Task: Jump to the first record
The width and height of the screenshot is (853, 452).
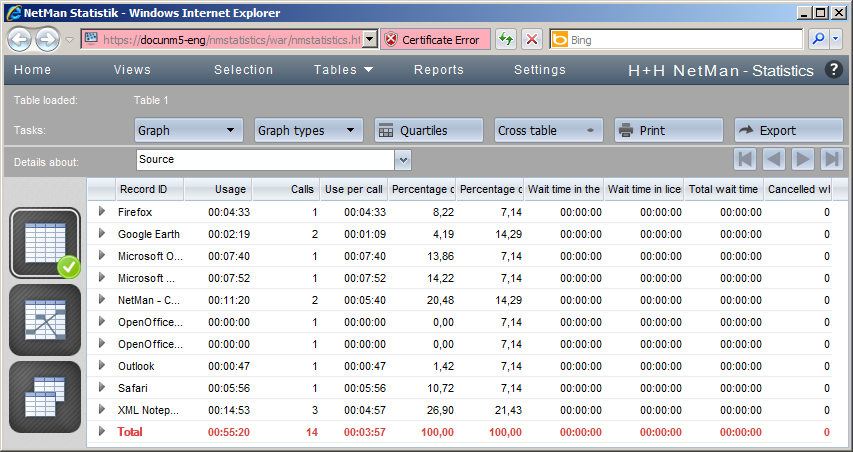Action: point(745,159)
